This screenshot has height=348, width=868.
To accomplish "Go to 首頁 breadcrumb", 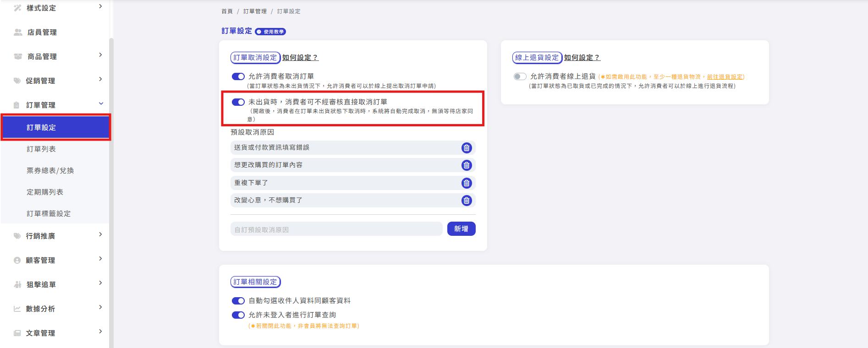I will [x=227, y=11].
